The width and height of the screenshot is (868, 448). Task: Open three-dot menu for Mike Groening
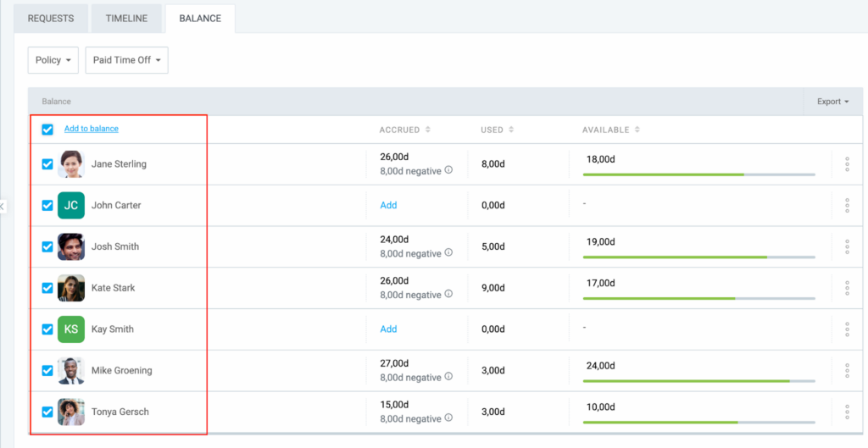coord(847,371)
